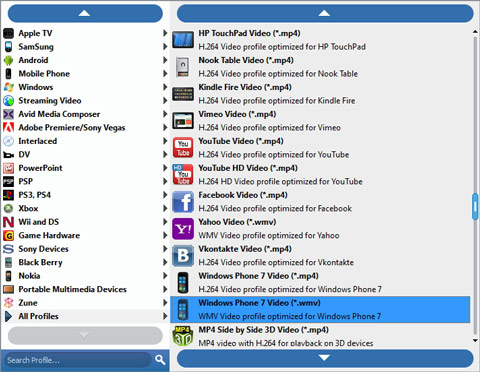This screenshot has height=372, width=480.
Task: Click the Windows Phone 7 mp4 phone icon
Action: [x=183, y=283]
